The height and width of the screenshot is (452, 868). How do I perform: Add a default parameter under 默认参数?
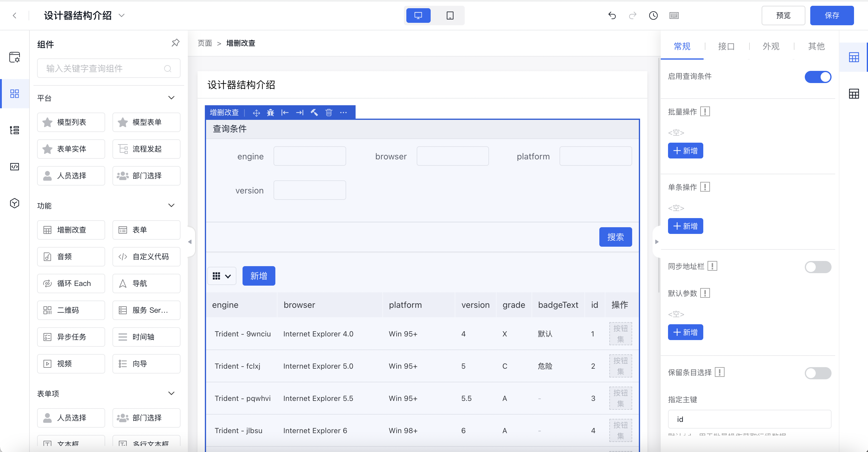click(x=685, y=332)
